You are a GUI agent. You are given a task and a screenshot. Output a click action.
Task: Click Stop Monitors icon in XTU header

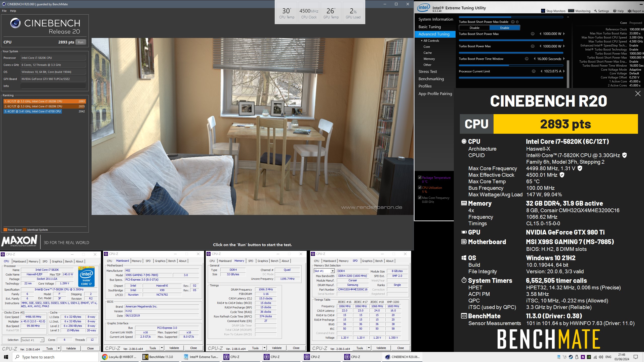tap(543, 11)
